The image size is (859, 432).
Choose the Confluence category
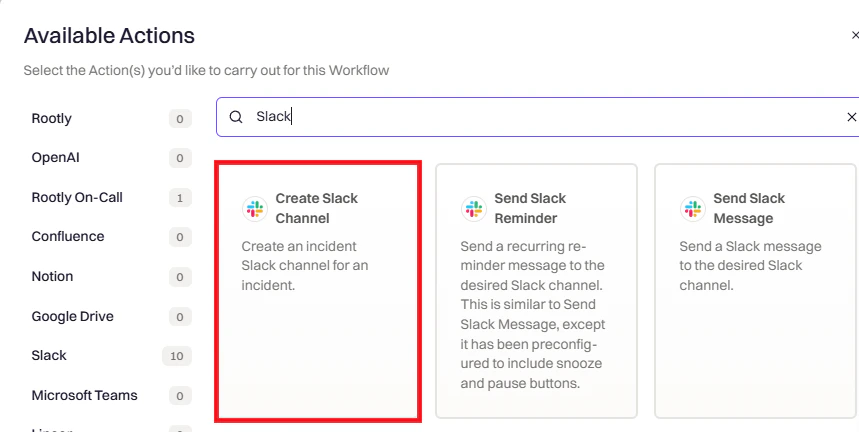[x=67, y=237]
